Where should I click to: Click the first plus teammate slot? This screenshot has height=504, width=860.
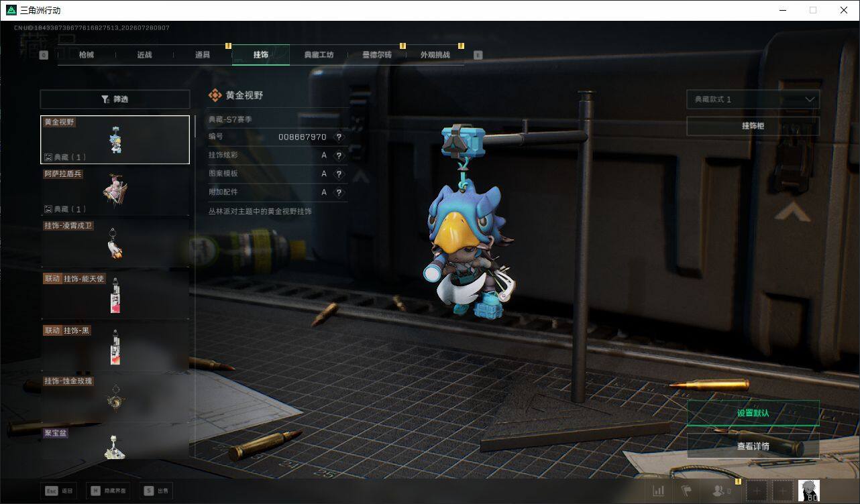coord(757,491)
